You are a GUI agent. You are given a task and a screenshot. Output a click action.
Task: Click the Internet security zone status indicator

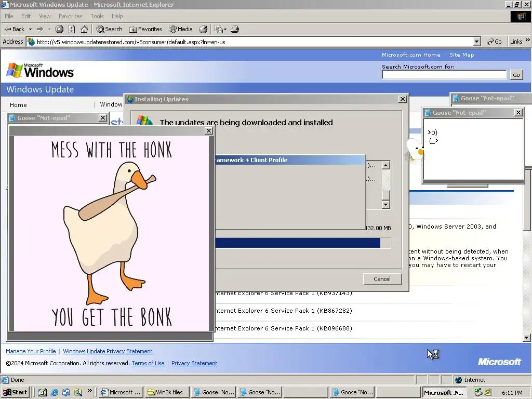470,380
